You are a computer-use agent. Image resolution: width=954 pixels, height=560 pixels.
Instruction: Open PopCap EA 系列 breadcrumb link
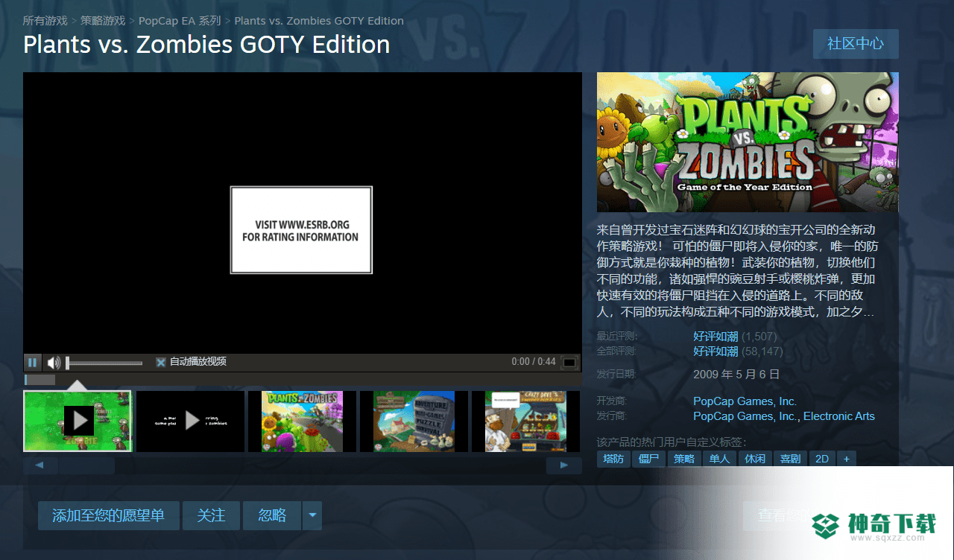click(x=179, y=21)
